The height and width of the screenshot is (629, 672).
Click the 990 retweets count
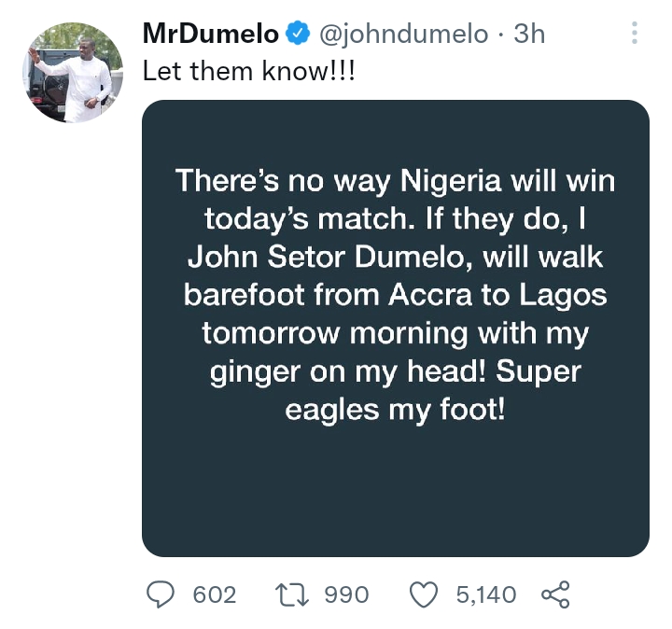[x=347, y=594]
